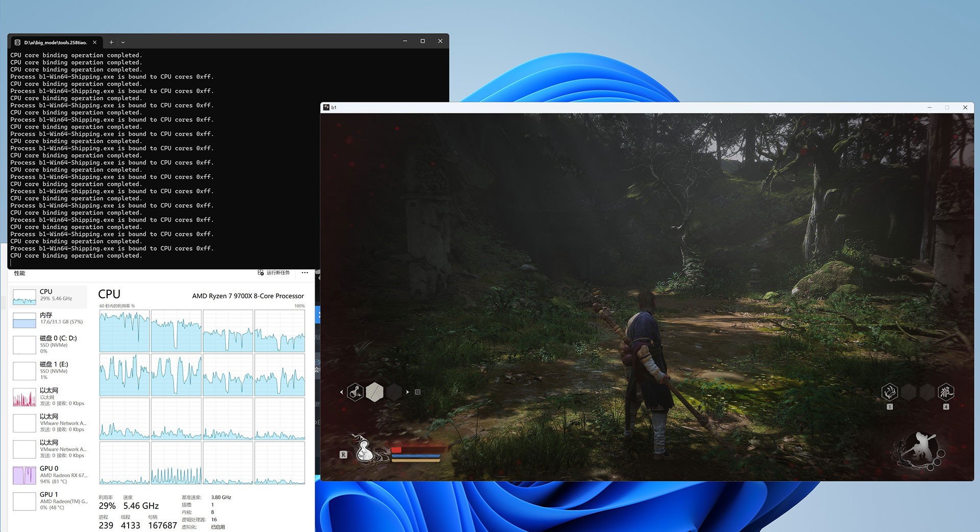Click the first Ethernet entry with red graph

point(49,397)
